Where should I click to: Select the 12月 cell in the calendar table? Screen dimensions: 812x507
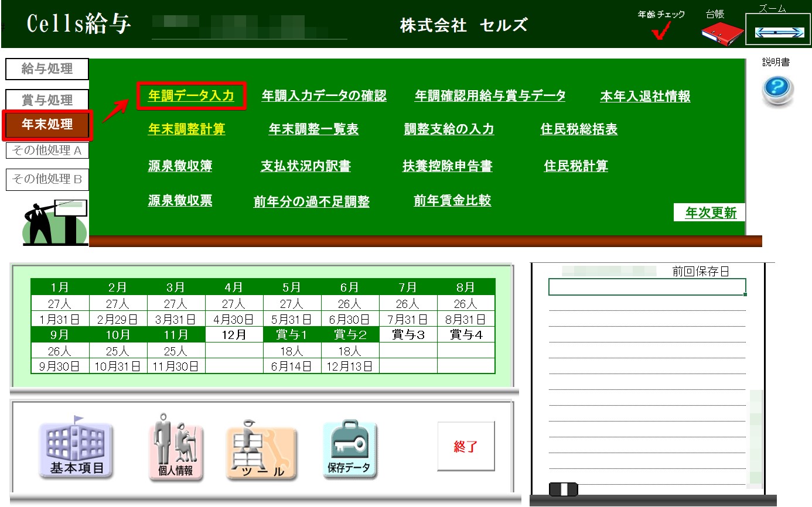[x=234, y=335]
